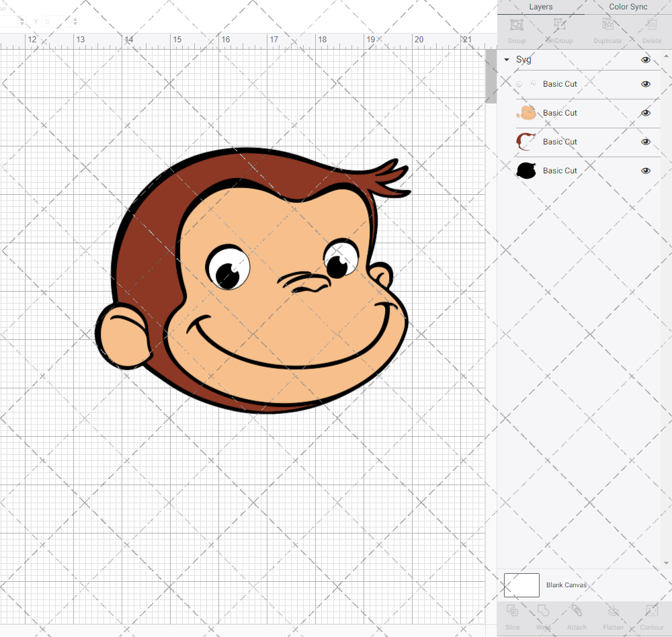Click the Y position stepper arrows
This screenshot has height=637, width=672.
[x=75, y=22]
